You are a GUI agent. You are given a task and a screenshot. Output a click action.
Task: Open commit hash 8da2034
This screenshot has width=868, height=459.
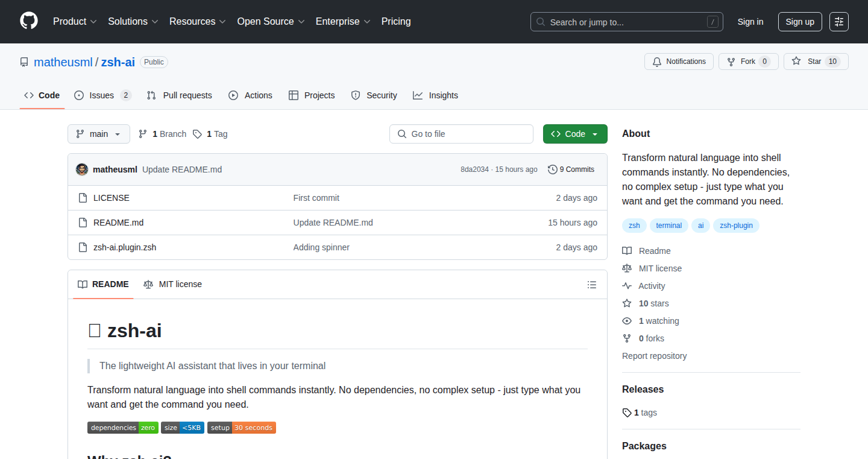[475, 169]
